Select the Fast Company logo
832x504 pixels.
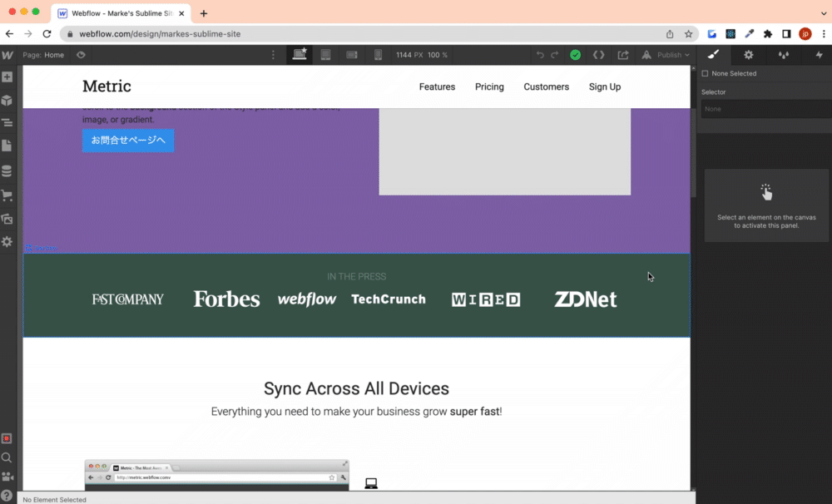pyautogui.click(x=128, y=299)
